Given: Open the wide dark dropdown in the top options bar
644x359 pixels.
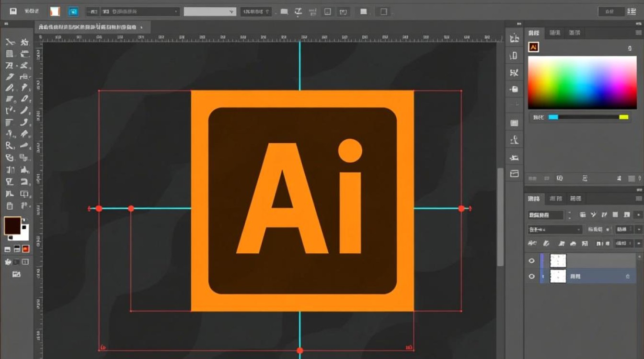Looking at the screenshot, I should click(x=140, y=11).
